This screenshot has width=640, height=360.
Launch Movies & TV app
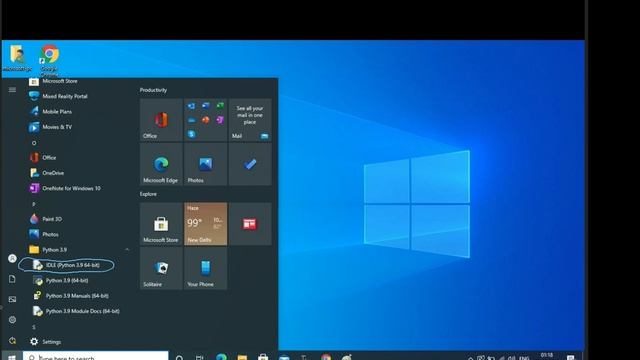point(51,127)
